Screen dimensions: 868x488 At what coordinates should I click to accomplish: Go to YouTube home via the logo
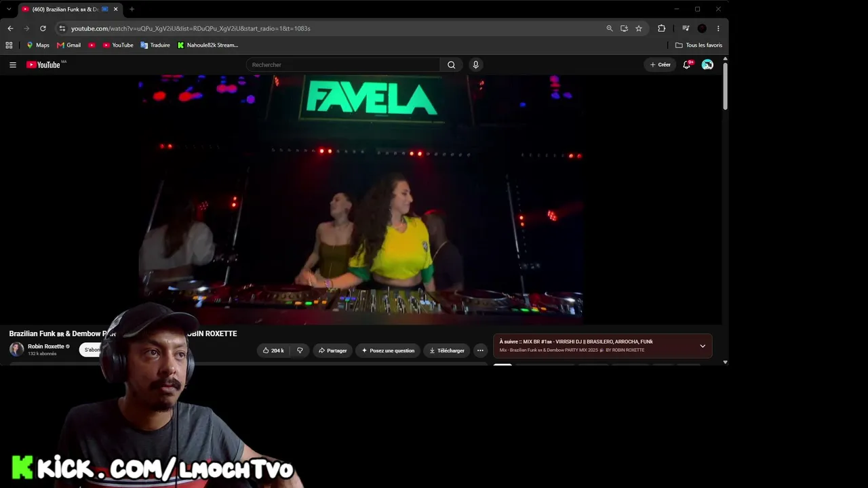(43, 65)
